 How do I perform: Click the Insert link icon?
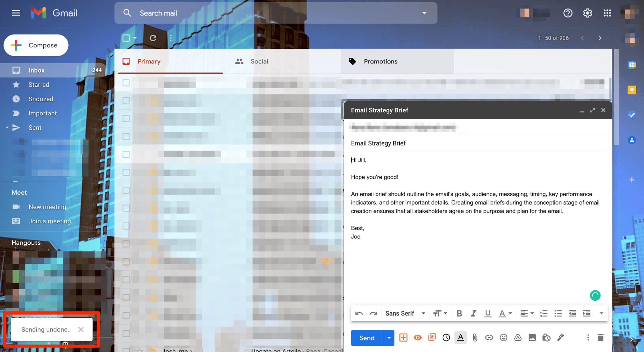click(x=488, y=337)
